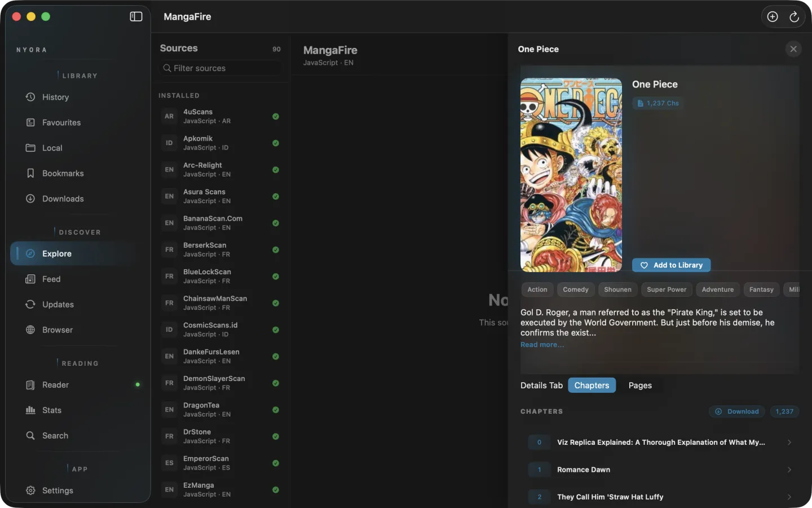Screen dimensions: 812x508
Task: Click the Read more link
Action: pos(542,345)
